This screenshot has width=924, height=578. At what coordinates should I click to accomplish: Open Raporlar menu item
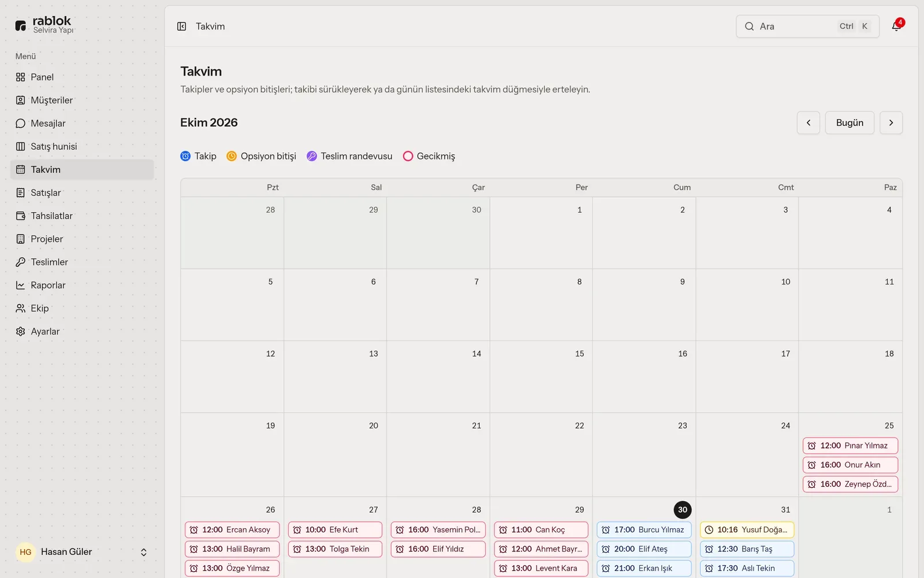tap(82, 285)
